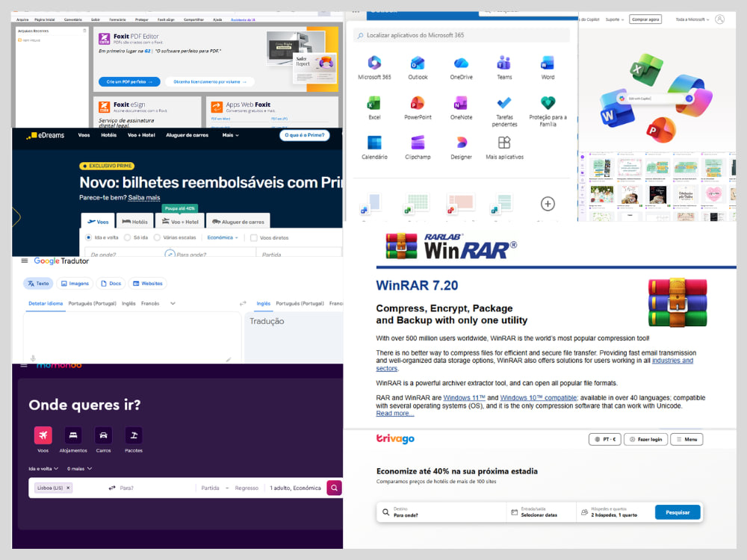Screen dimensions: 747x560
Task: Expand Mais menu in eDreams header
Action: [231, 135]
